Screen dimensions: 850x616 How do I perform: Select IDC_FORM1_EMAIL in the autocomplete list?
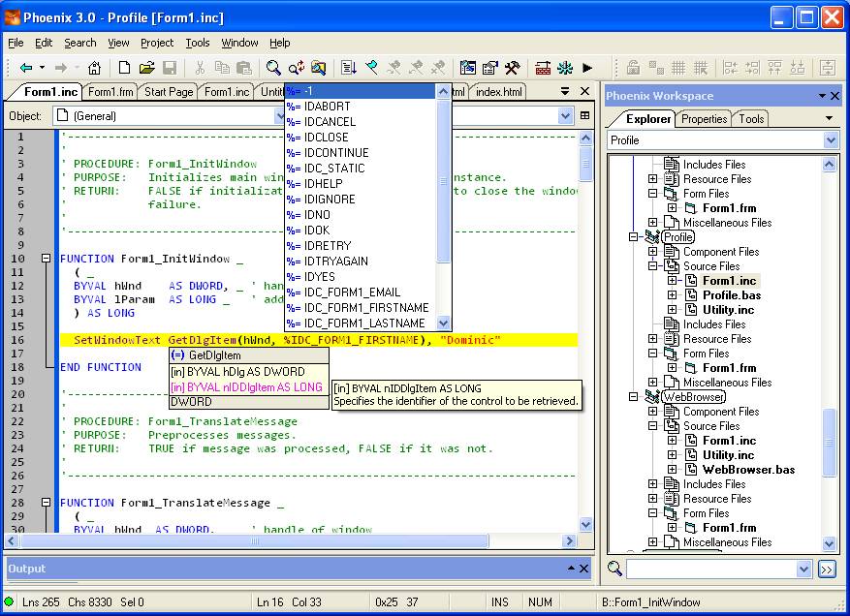coord(361,293)
